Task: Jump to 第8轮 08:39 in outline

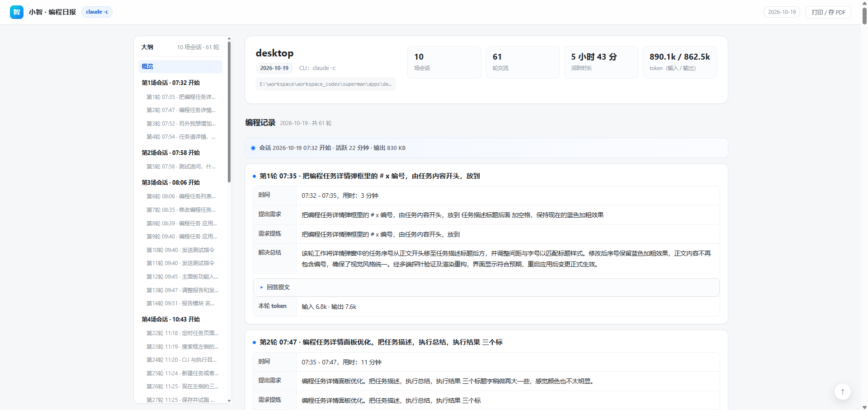Action: click(x=181, y=224)
